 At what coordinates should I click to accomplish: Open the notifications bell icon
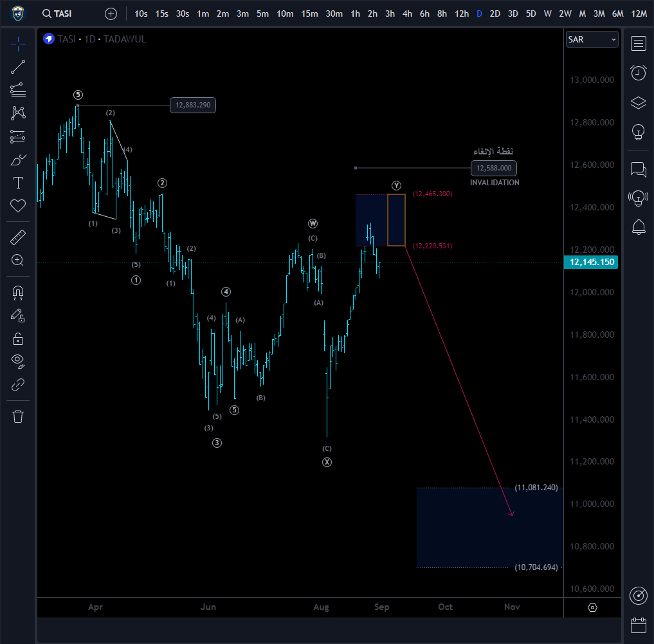(638, 227)
